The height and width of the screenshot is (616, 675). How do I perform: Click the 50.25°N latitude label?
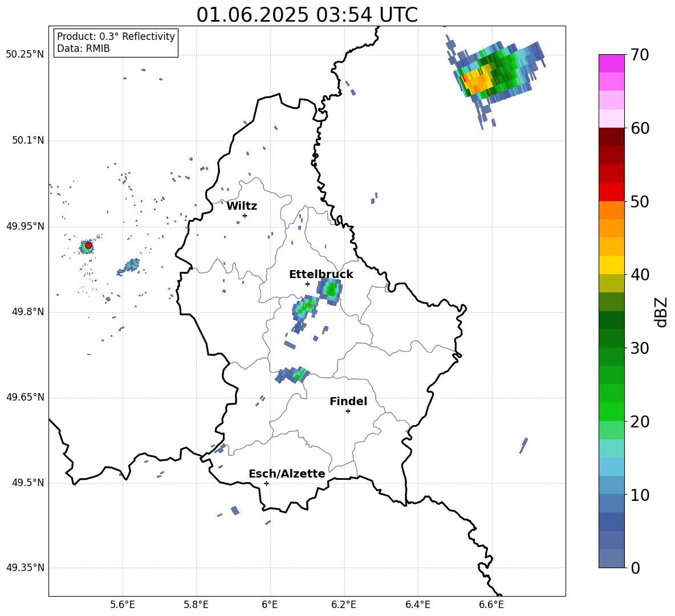[x=25, y=55]
